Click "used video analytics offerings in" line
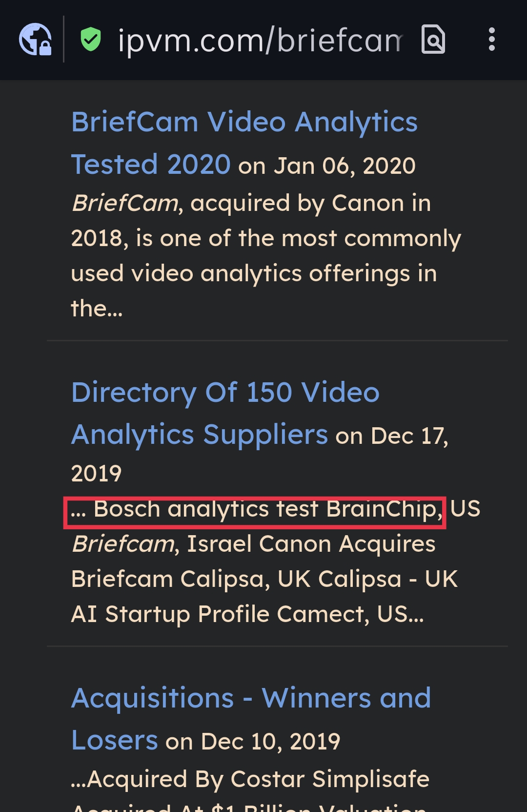 coord(254,273)
